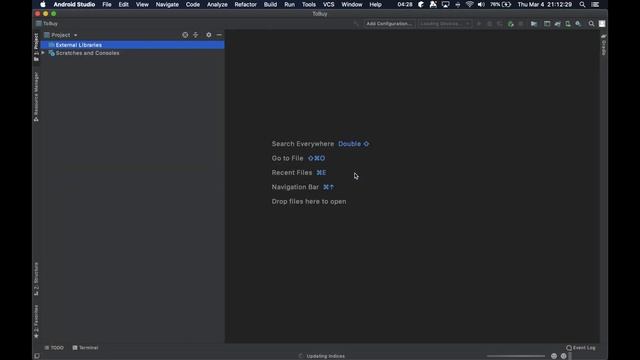Open Gradle side tab on right edge
The image size is (640, 360).
coord(604,45)
